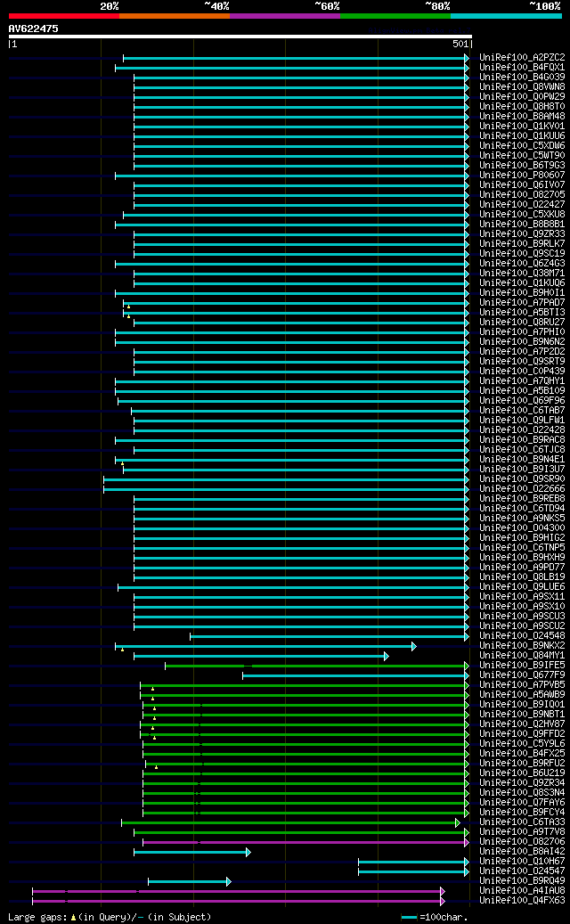570x924 pixels.
Task: Click the cyan 100char scale bar
Action: click(x=410, y=918)
